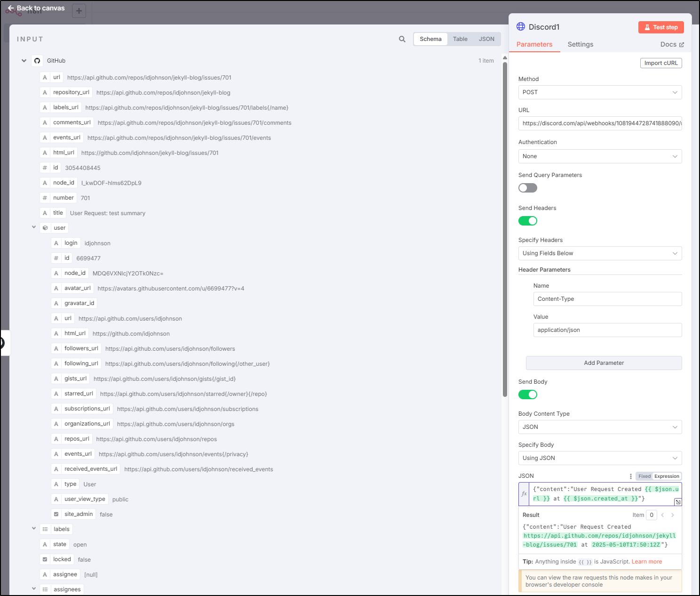Screen dimensions: 700x596
Task: Click Add Parameter button
Action: 604,363
